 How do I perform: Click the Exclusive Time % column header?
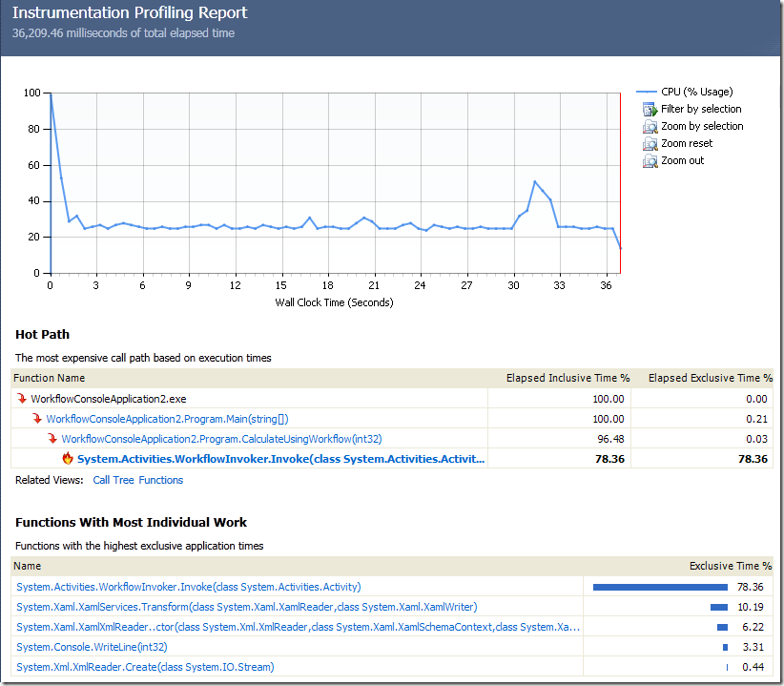pyautogui.click(x=731, y=566)
